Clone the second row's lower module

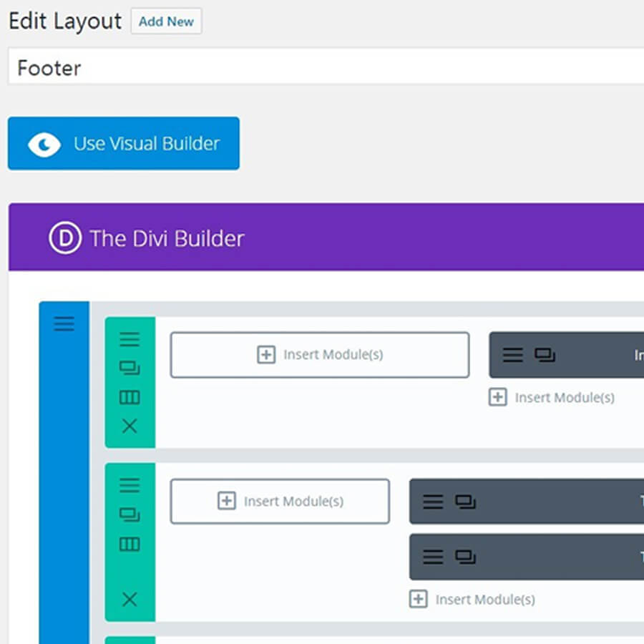click(465, 557)
